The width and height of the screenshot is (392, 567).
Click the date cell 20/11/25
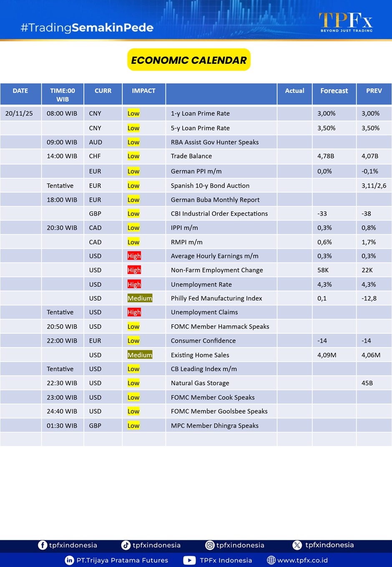19,114
